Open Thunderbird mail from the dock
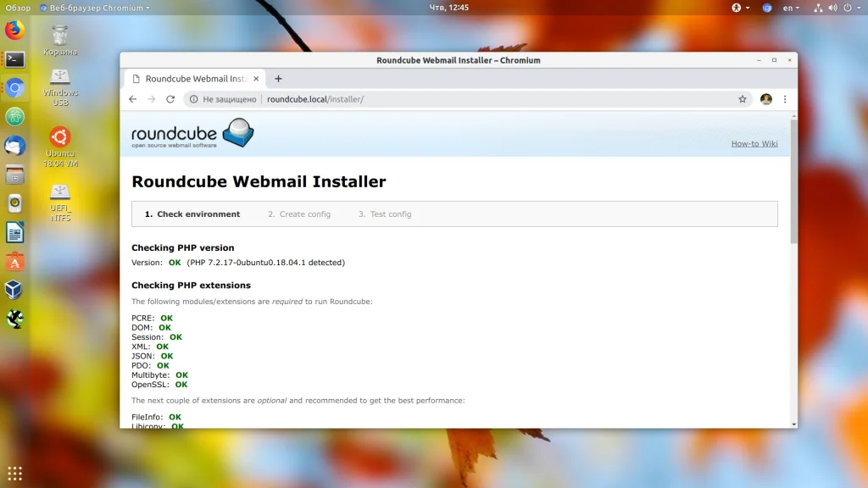Screen dimensions: 868x488 (x=15, y=146)
